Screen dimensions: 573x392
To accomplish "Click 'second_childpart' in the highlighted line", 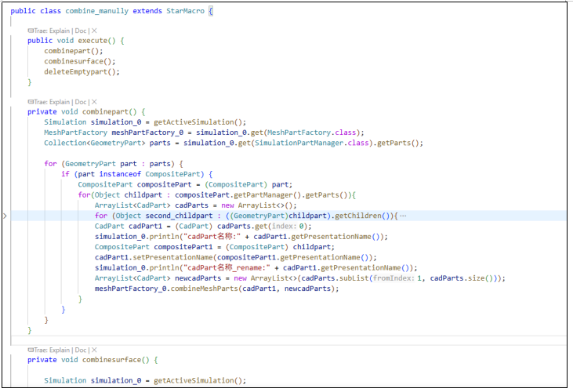I will point(179,216).
